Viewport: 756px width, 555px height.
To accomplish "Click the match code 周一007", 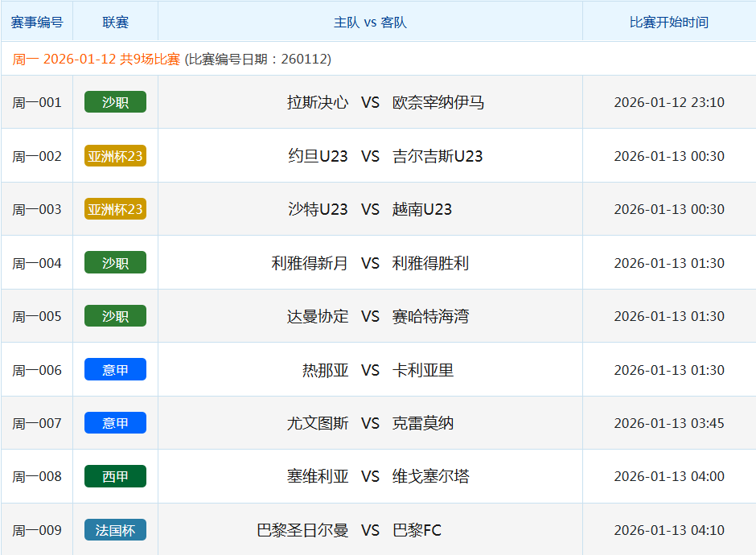I will [38, 422].
